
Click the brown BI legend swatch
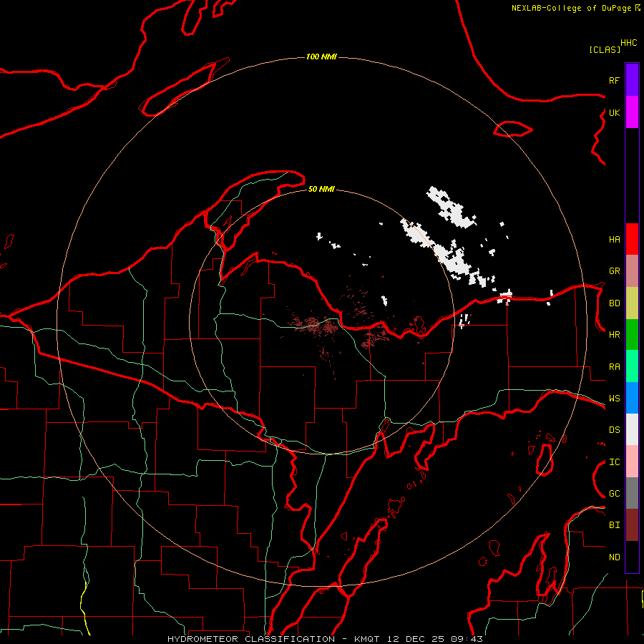632,525
